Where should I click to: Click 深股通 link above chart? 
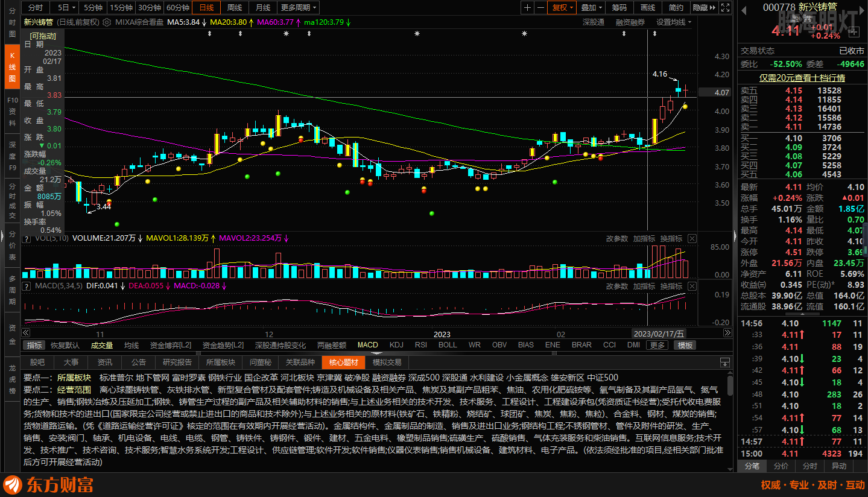tap(594, 22)
